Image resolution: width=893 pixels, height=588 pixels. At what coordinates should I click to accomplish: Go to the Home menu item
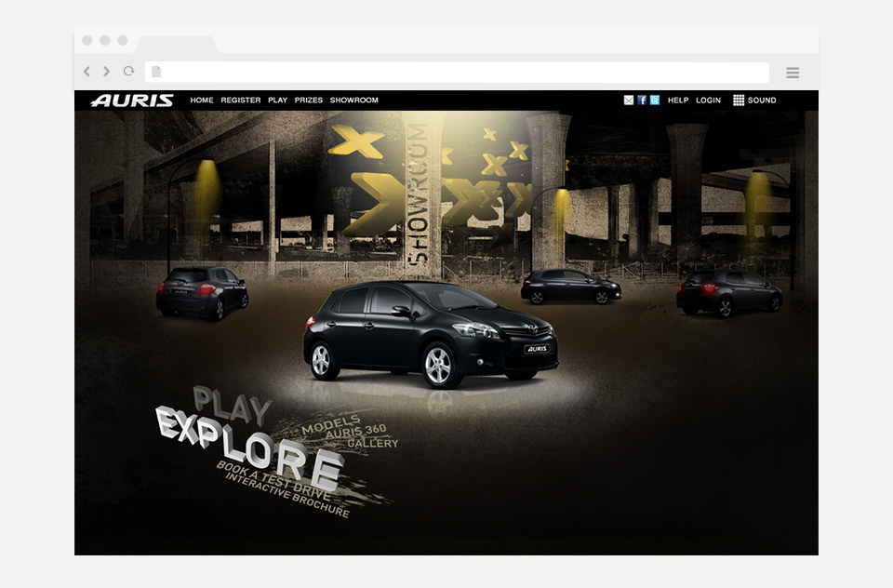pos(202,100)
